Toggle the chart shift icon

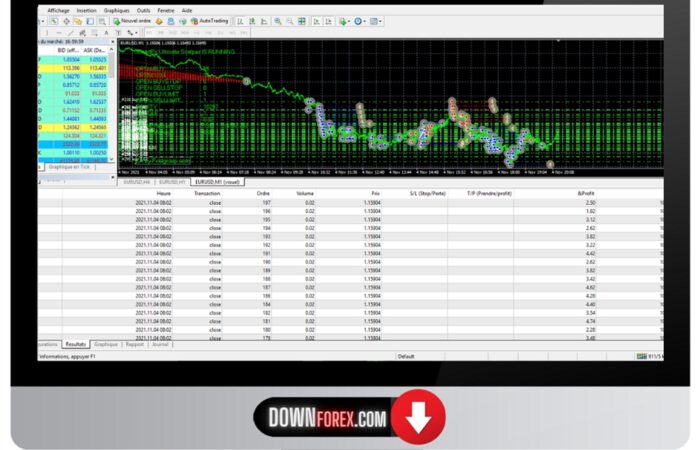point(329,21)
